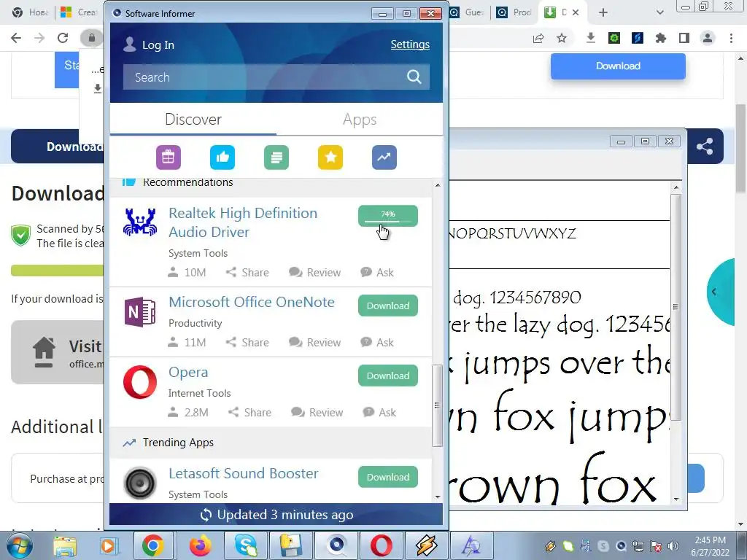Viewport: 747px width, 560px height.
Task: Open the Microsoft Office OneNote title link
Action: pos(252,302)
